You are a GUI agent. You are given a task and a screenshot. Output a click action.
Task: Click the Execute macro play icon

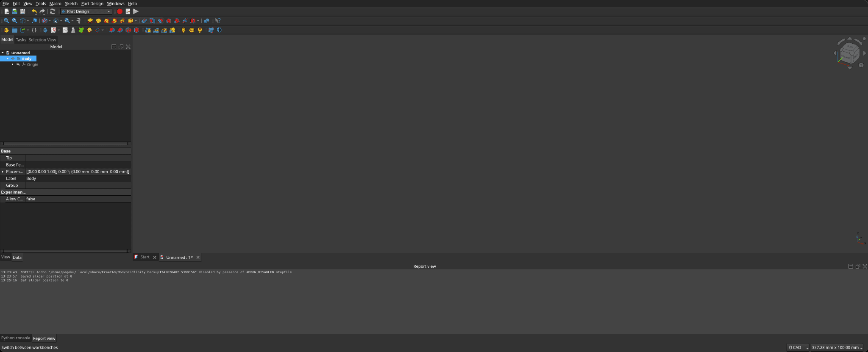pos(136,11)
